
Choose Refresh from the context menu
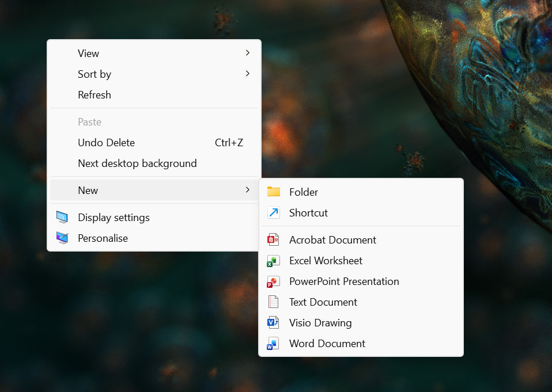[x=94, y=95]
